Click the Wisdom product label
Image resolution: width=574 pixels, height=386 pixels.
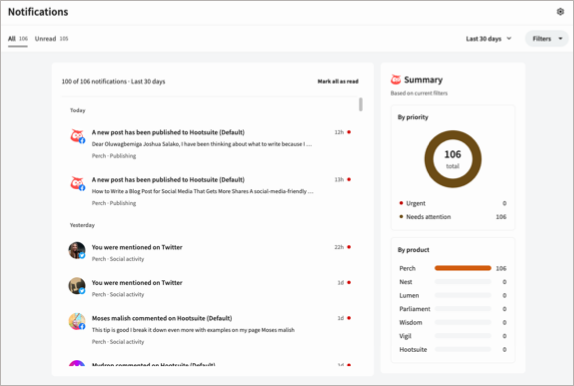(x=411, y=322)
